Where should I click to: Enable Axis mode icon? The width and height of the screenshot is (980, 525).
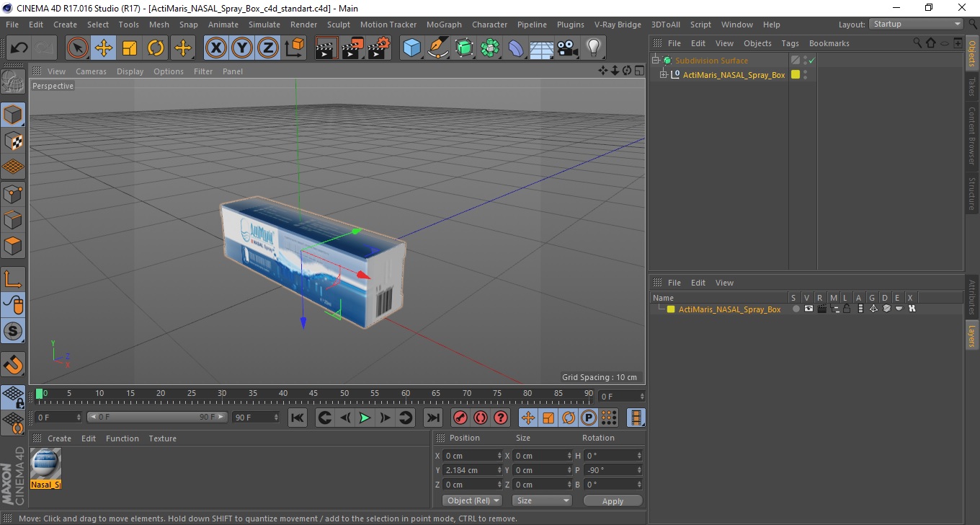[14, 279]
